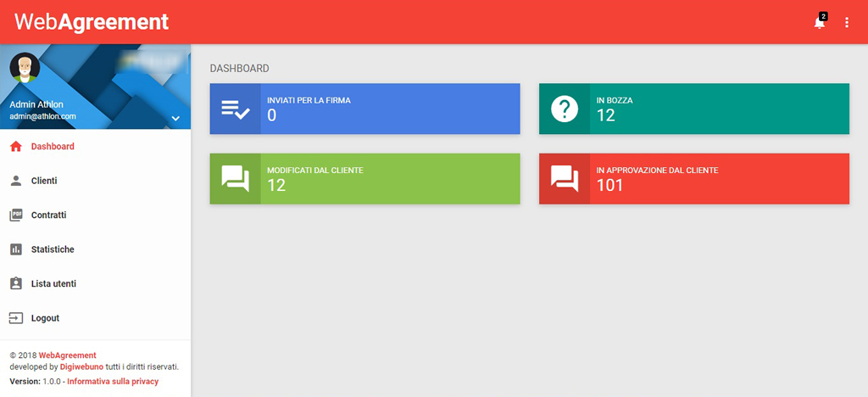Open the Contratti menu item
Viewport: 868px width, 397px height.
click(x=48, y=215)
